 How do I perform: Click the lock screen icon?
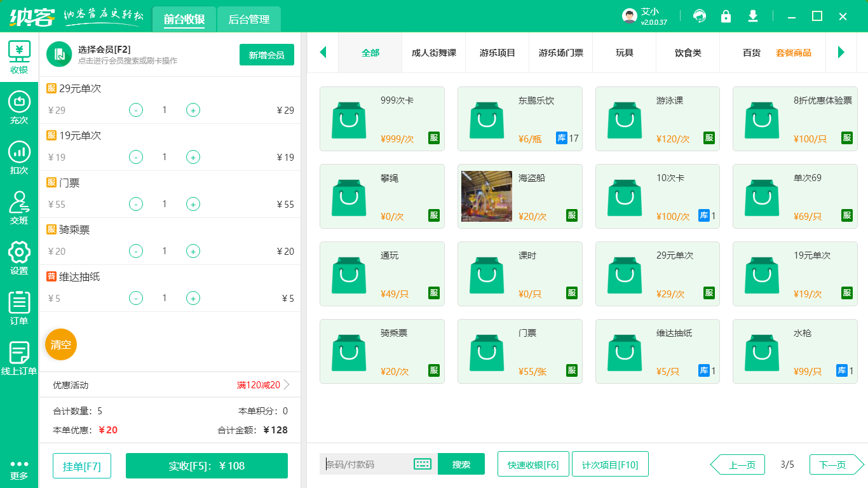(x=726, y=16)
